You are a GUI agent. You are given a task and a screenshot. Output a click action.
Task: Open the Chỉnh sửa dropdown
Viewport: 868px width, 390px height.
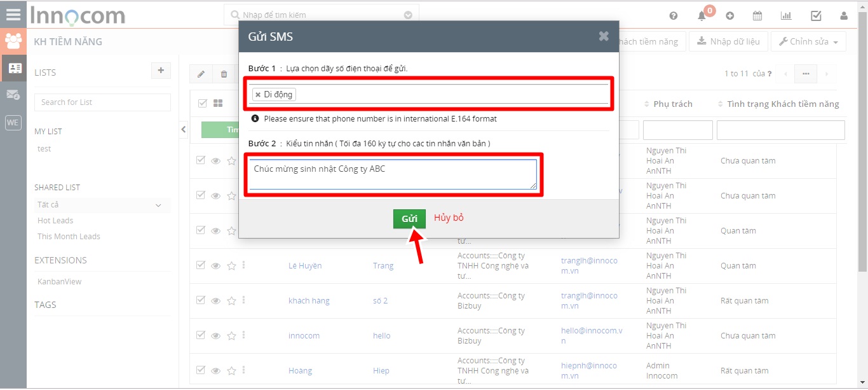pos(808,41)
